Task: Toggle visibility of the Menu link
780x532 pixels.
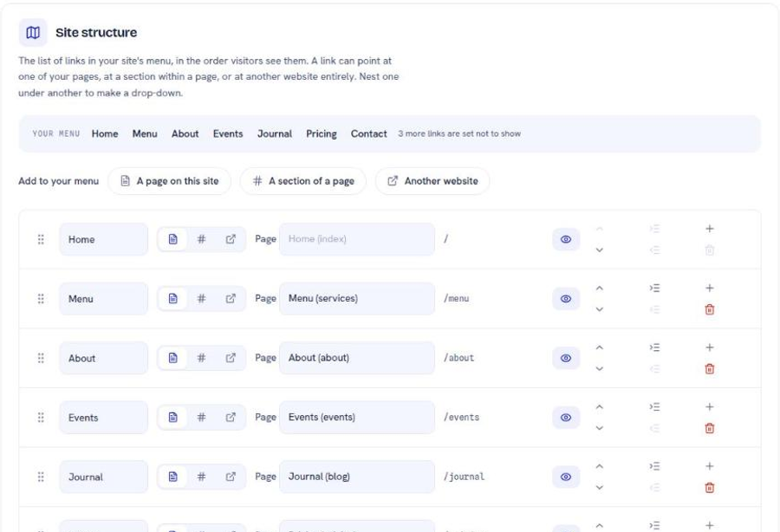Action: [566, 299]
